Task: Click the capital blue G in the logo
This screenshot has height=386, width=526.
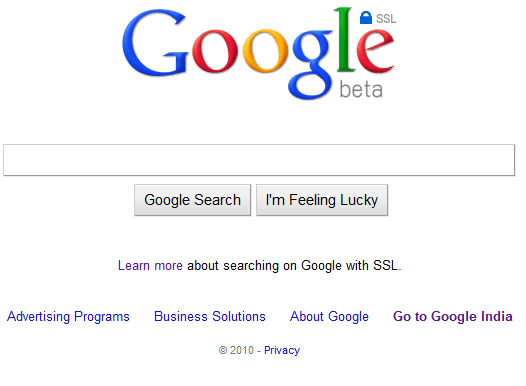Action: pyautogui.click(x=155, y=43)
